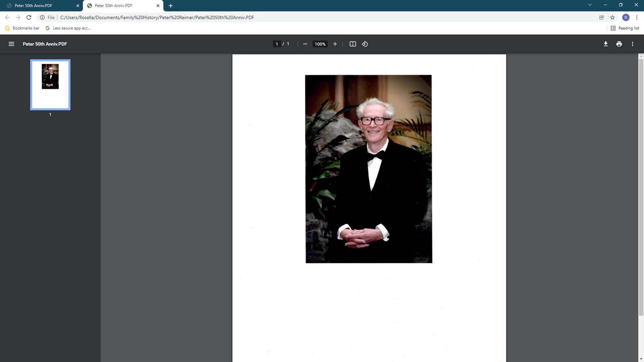
Task: Expand the tab search dropdown arrow
Action: pyautogui.click(x=590, y=5)
